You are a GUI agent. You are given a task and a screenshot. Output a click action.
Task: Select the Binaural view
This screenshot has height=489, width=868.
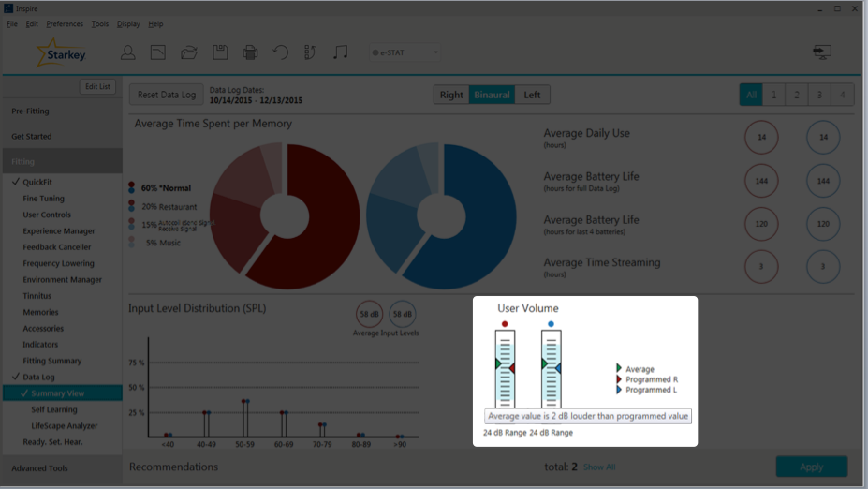(492, 95)
